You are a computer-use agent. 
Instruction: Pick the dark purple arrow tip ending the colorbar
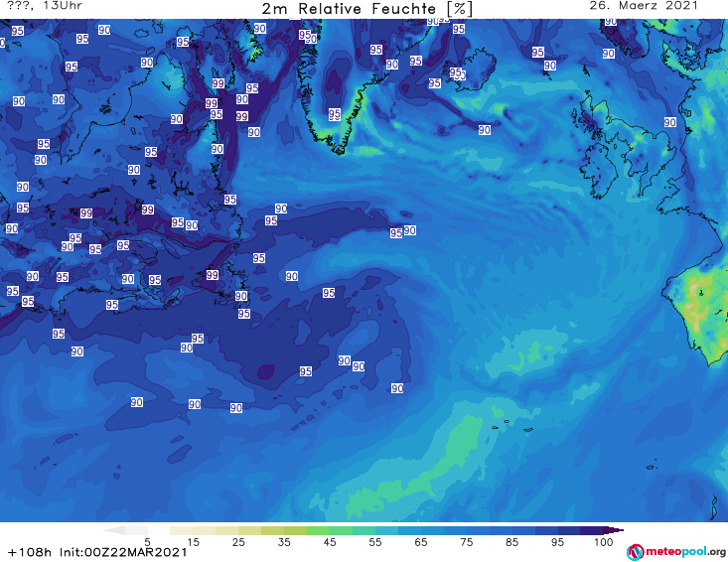coord(614,530)
